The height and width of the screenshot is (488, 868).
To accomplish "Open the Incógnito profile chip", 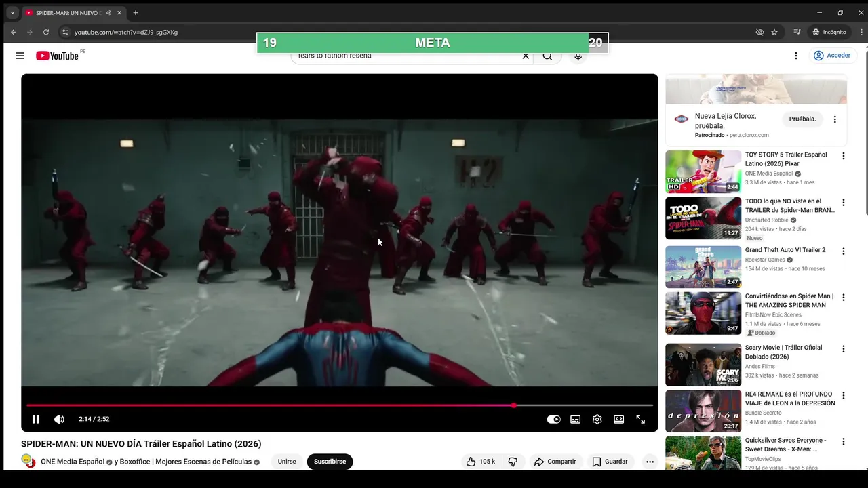I will (829, 32).
